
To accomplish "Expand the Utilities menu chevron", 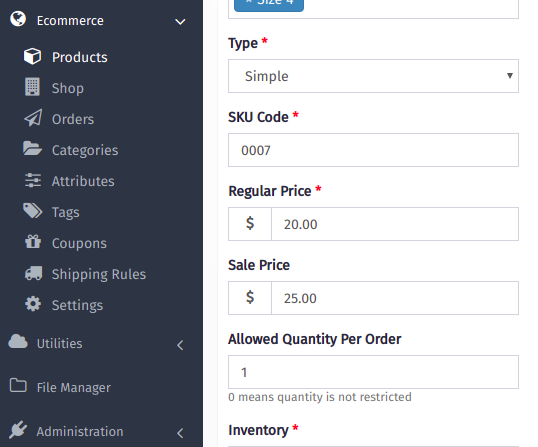I will [180, 345].
